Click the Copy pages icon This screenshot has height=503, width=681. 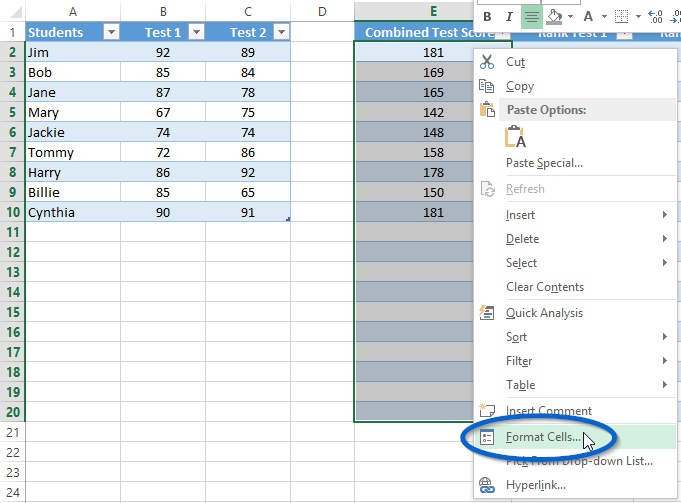[487, 86]
